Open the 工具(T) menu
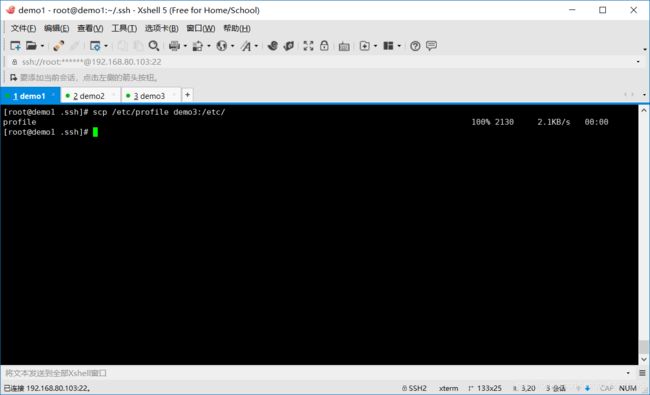 click(124, 28)
